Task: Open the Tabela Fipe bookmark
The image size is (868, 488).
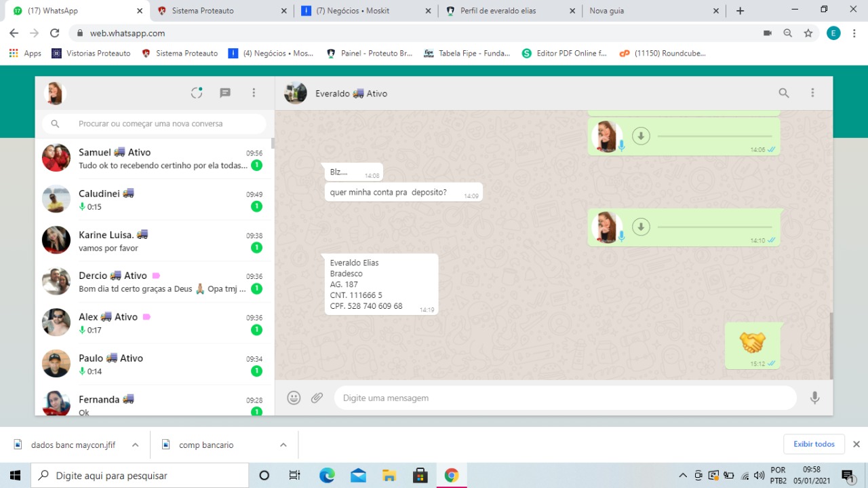Action: tap(467, 53)
